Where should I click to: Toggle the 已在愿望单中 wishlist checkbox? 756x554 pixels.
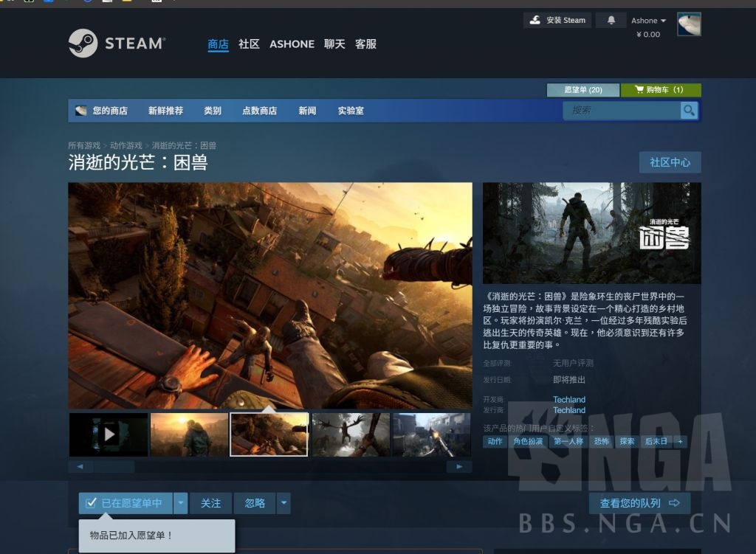(x=126, y=503)
